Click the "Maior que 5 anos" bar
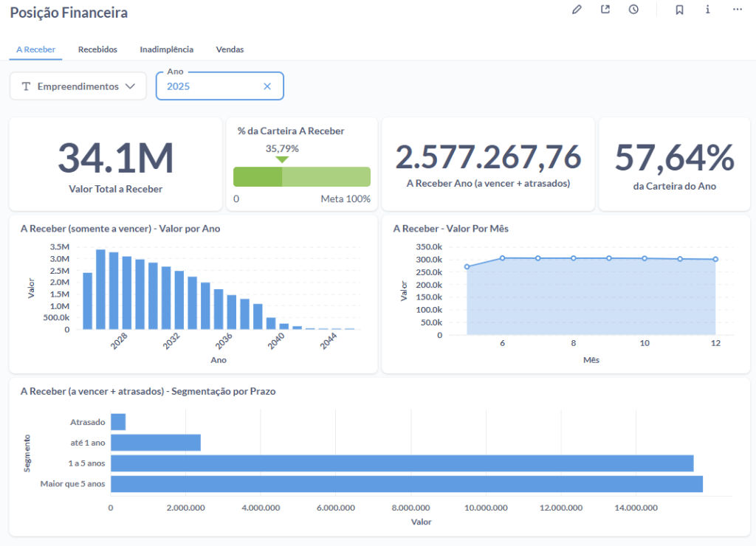 pos(406,484)
